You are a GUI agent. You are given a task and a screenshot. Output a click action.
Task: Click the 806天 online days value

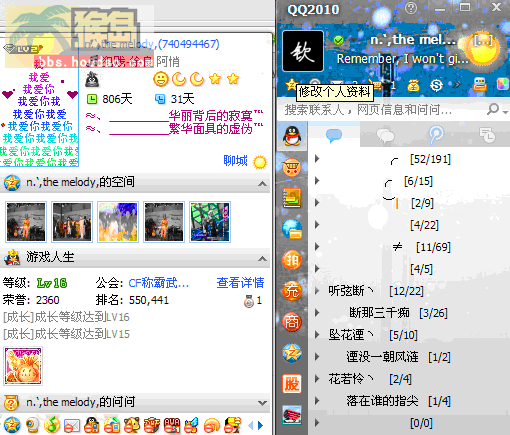[x=117, y=99]
